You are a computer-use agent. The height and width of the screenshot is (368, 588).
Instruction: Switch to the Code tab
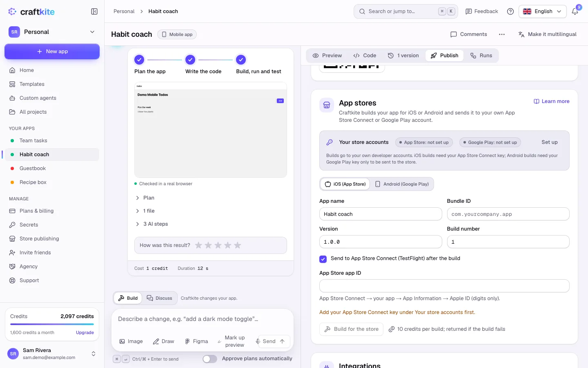(365, 56)
